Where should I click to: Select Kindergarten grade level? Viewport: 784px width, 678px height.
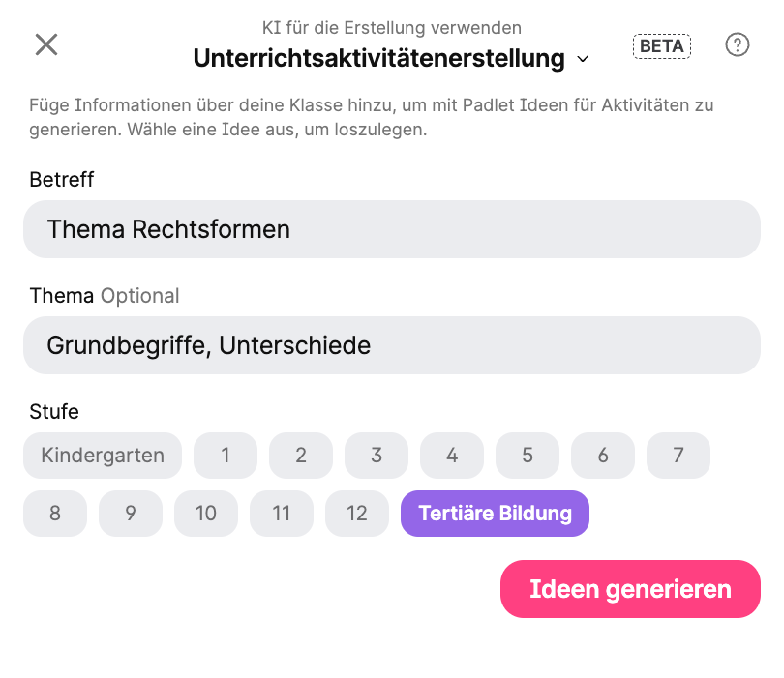tap(103, 456)
